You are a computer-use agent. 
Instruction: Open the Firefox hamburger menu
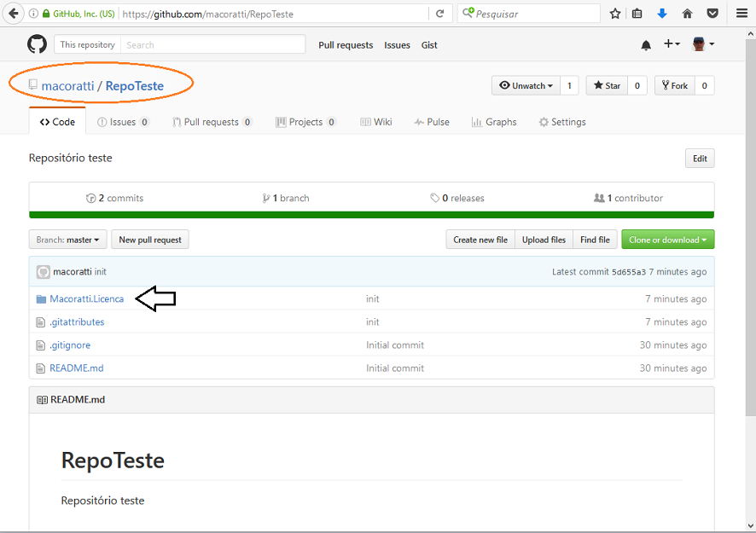742,14
